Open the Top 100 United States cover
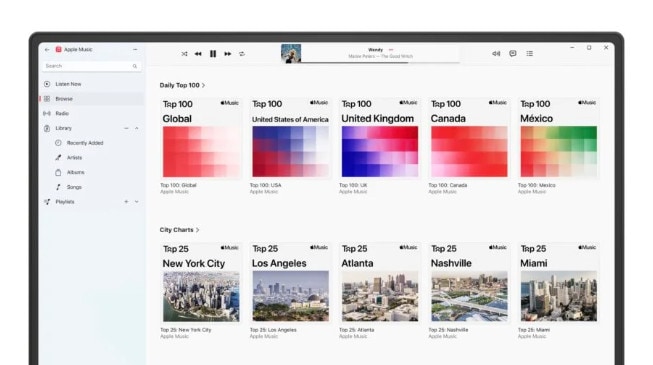This screenshot has width=653, height=365. (290, 139)
